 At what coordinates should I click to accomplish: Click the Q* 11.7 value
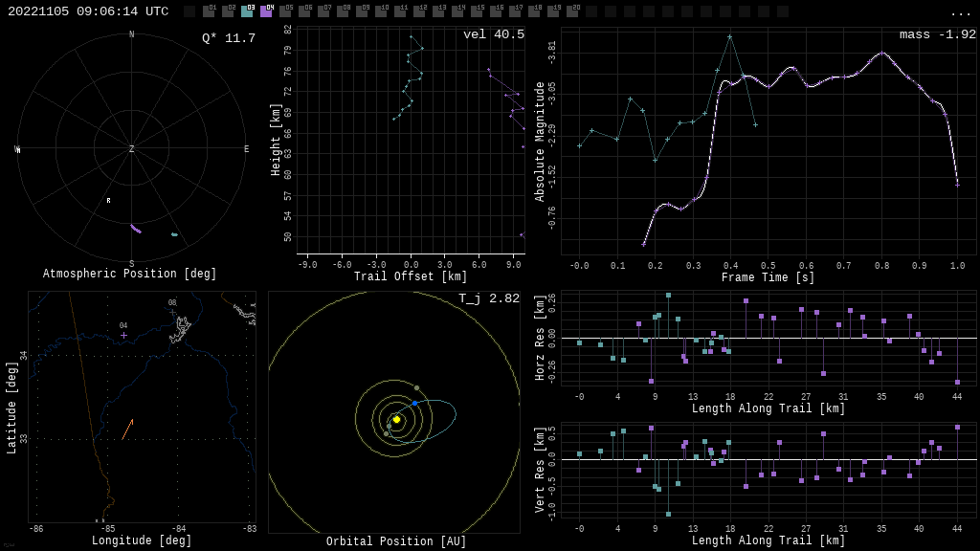(x=228, y=38)
